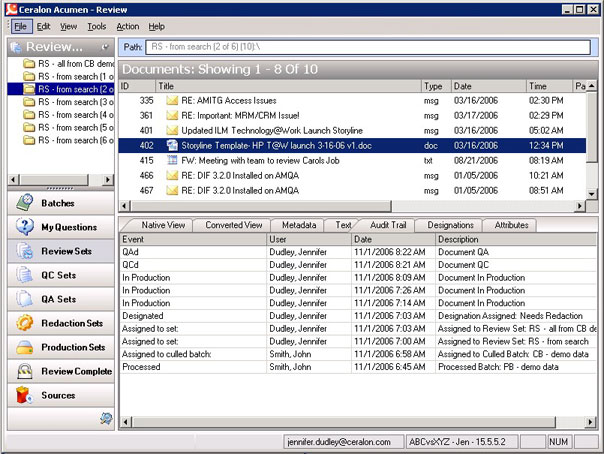Open the Help menu

[x=156, y=26]
